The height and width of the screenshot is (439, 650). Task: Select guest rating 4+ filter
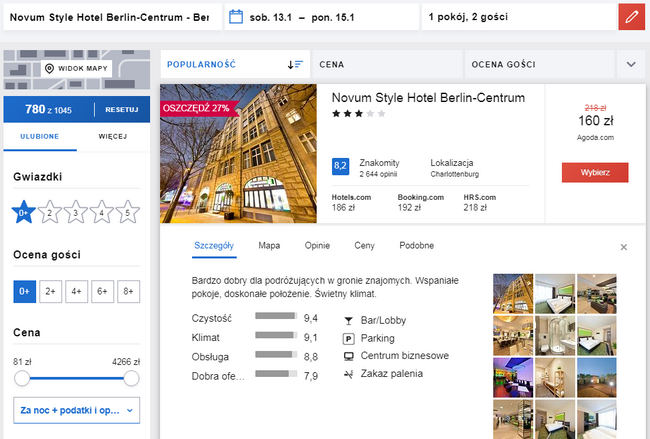(76, 291)
